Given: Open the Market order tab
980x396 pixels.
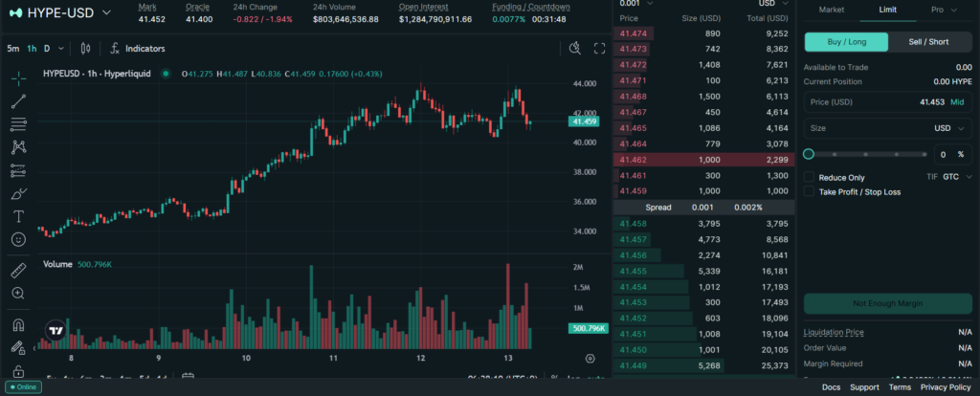Looking at the screenshot, I should (x=832, y=10).
